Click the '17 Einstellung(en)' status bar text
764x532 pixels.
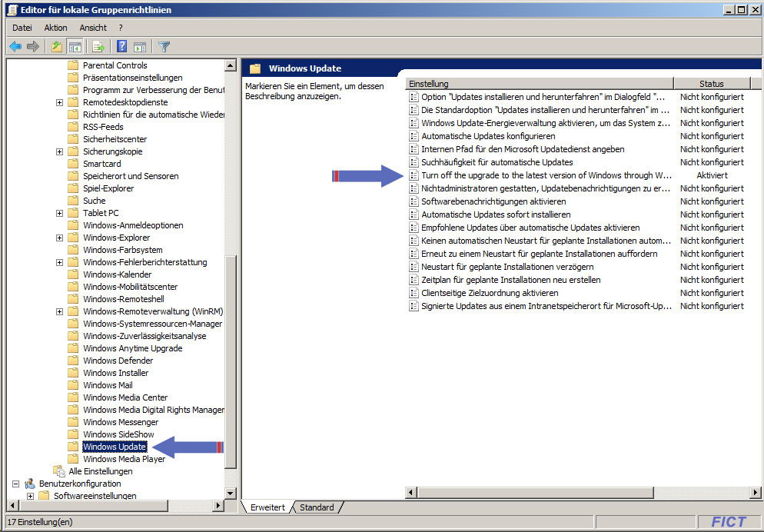40,522
